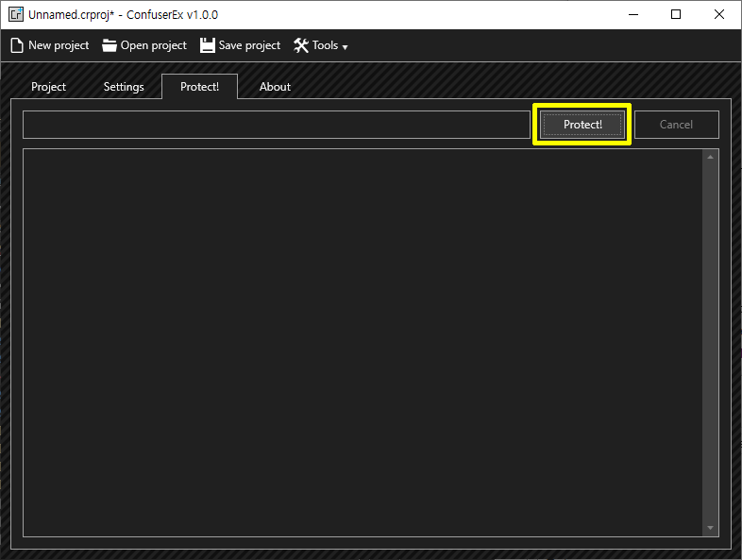
Task: Select the Protect! tab
Action: point(200,87)
